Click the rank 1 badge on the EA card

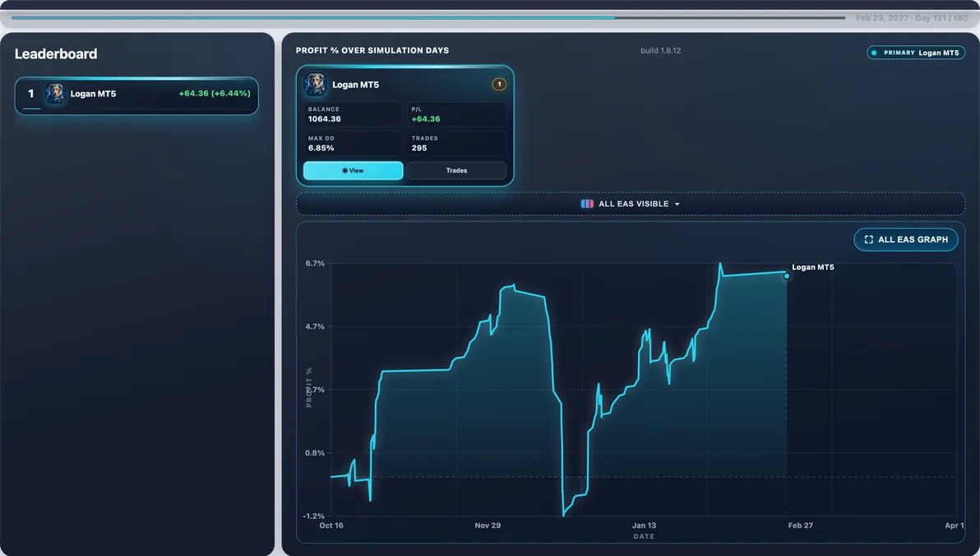499,85
